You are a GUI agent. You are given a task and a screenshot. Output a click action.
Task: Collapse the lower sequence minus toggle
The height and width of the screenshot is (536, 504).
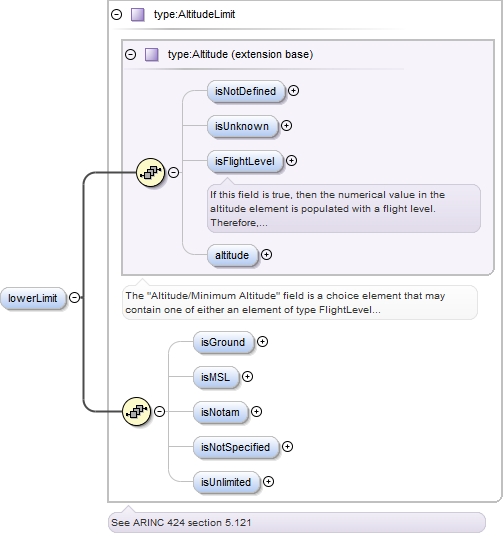pos(160,411)
